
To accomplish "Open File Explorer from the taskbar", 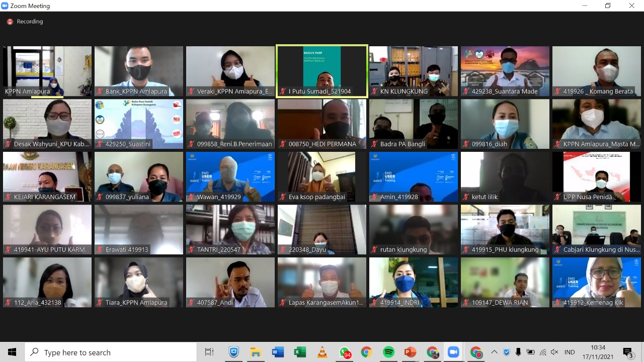I will tap(256, 352).
